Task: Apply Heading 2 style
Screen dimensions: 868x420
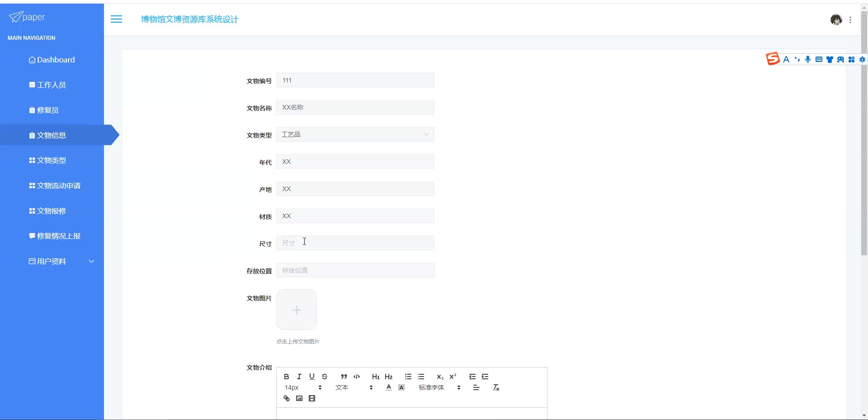Action: [x=388, y=377]
